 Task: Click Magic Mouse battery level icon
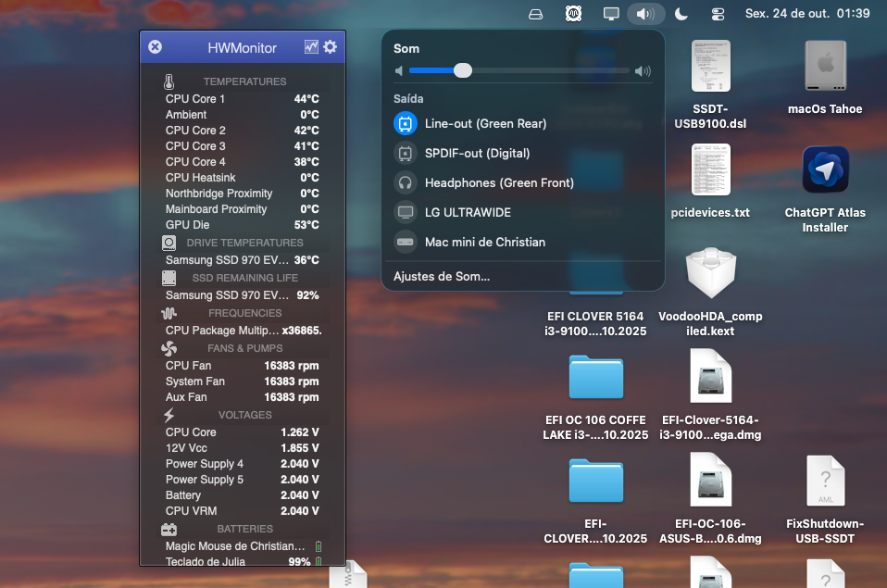coord(319,546)
